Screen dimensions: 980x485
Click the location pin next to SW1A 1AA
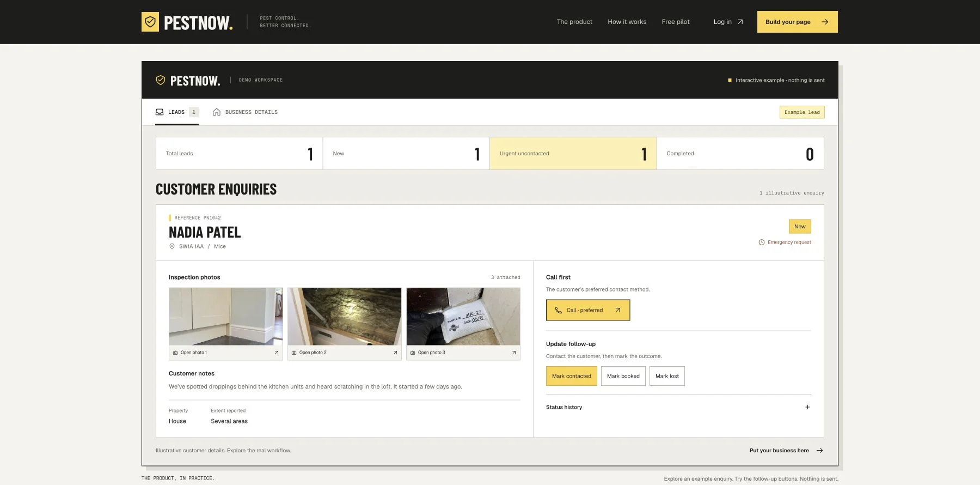[x=172, y=246]
